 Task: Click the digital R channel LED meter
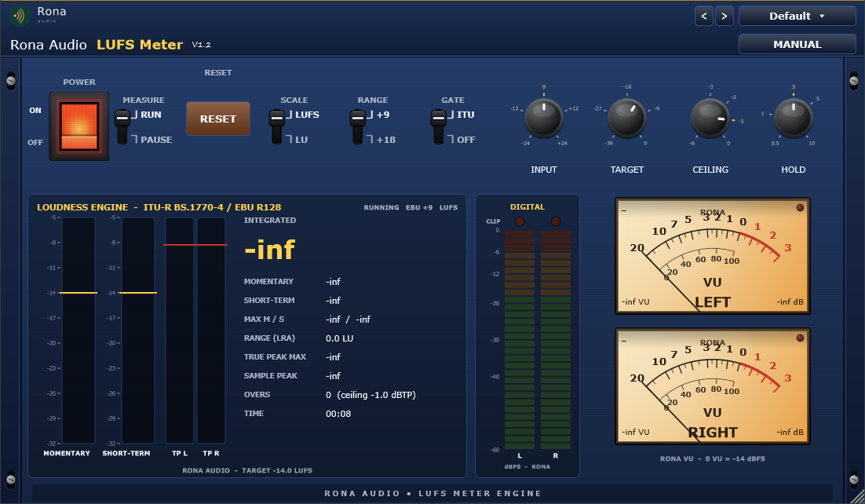[x=556, y=340]
